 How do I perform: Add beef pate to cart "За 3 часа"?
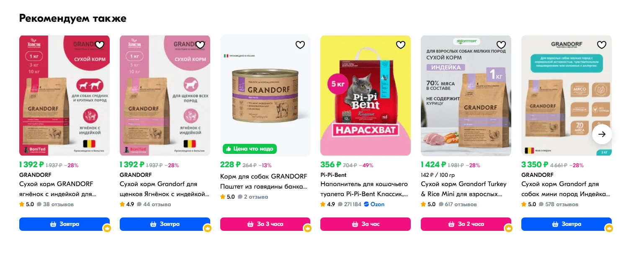265,224
